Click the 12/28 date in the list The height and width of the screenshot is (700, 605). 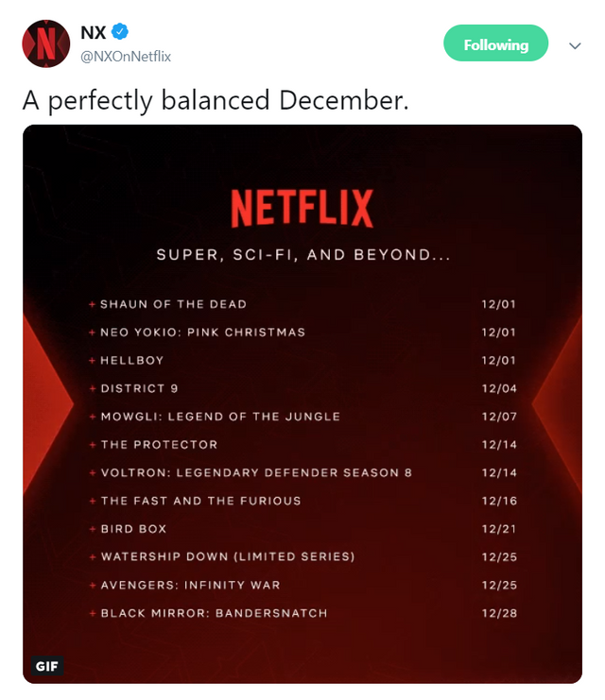click(x=498, y=613)
